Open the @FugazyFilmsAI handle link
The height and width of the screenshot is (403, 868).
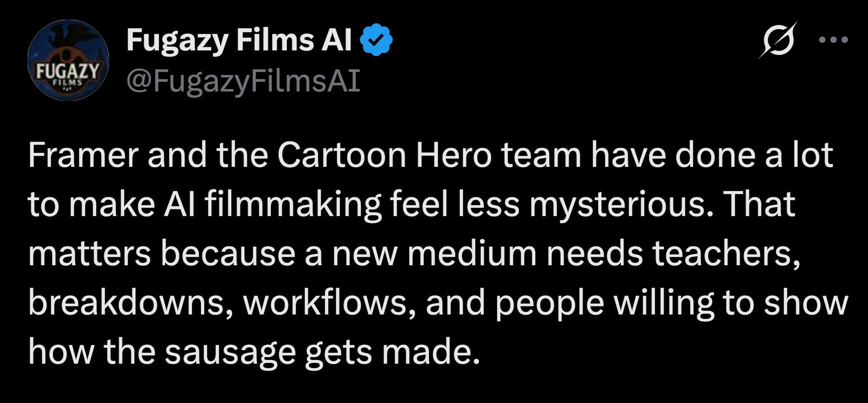coord(243,81)
